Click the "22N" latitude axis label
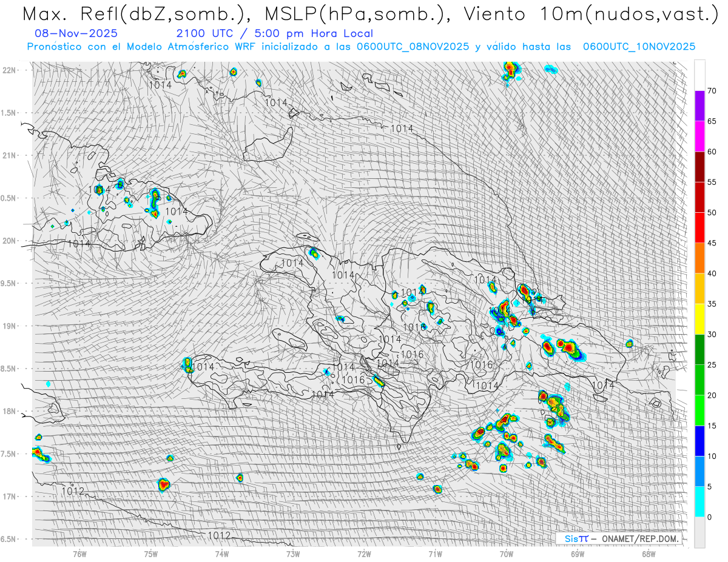This screenshot has height=562, width=728. click(10, 70)
